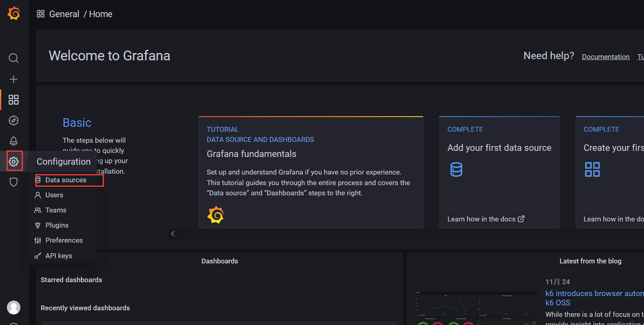
Task: Open the Dashboards grid icon in sidebar
Action: tap(13, 100)
